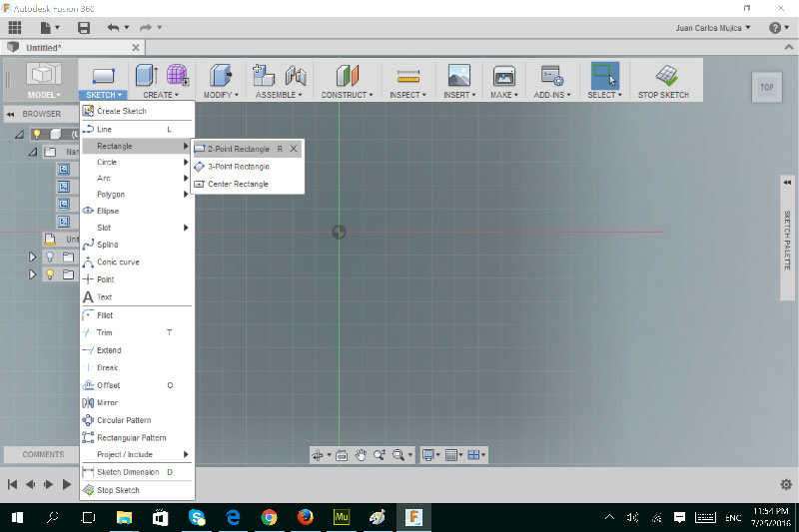Screen dimensions: 799x532
Task: Select 3-Point Rectangle submenu item
Action: click(247, 167)
